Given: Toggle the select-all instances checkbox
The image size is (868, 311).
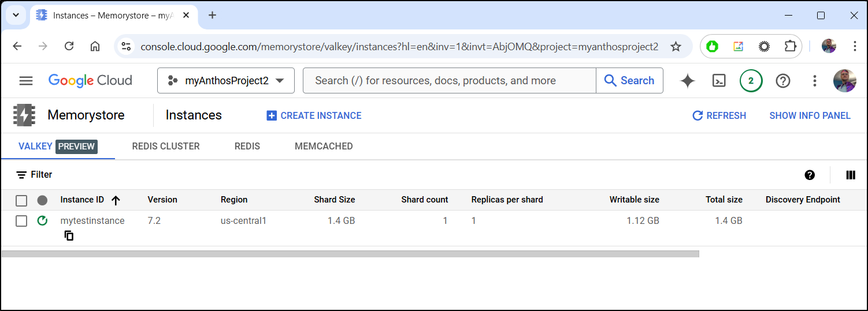Looking at the screenshot, I should click(x=21, y=200).
